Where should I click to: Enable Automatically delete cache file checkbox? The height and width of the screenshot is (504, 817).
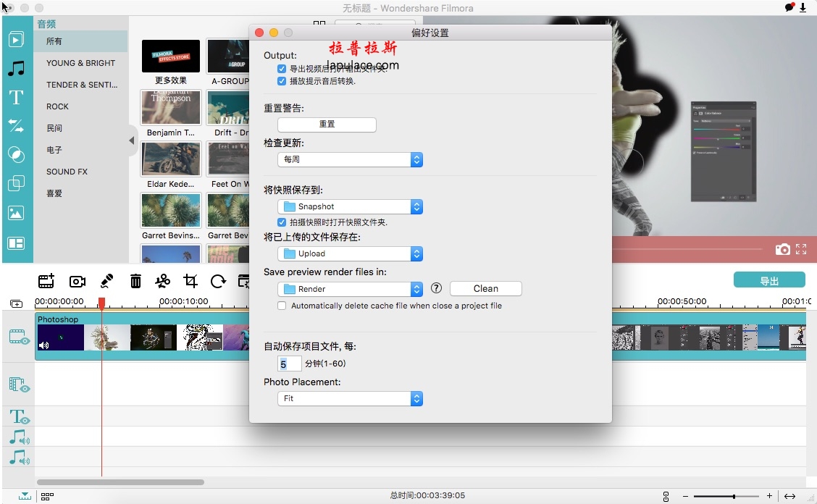282,306
